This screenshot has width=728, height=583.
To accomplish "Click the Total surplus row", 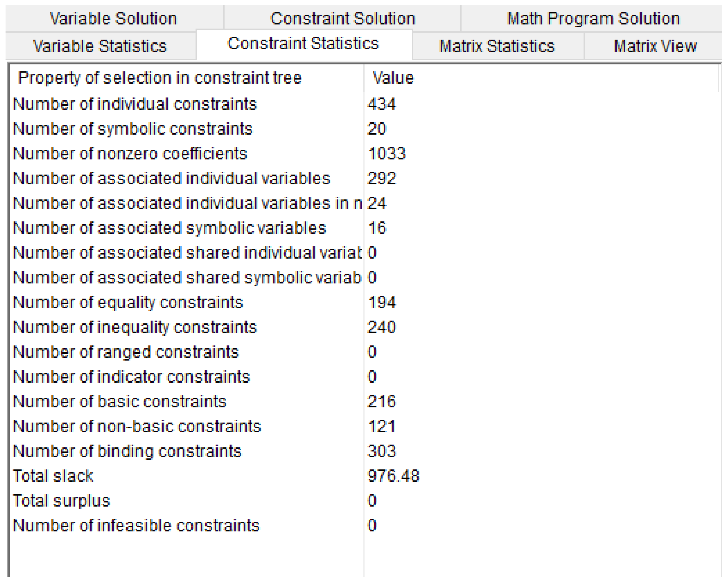I will pos(61,501).
